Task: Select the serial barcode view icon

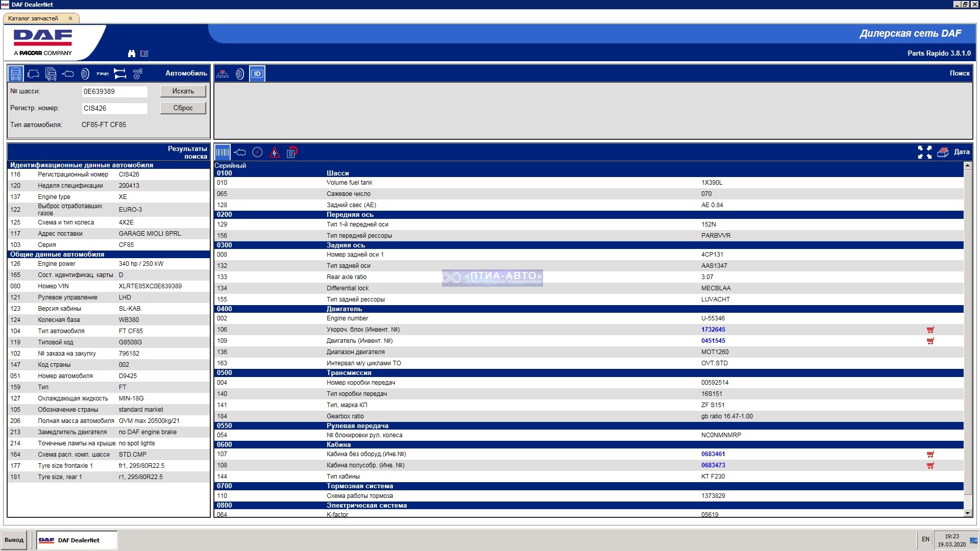Action: (223, 152)
